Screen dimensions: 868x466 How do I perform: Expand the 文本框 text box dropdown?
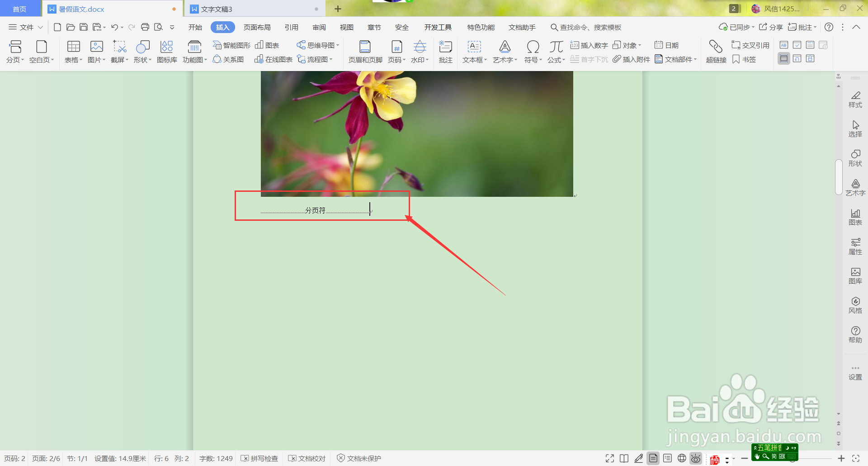[486, 60]
